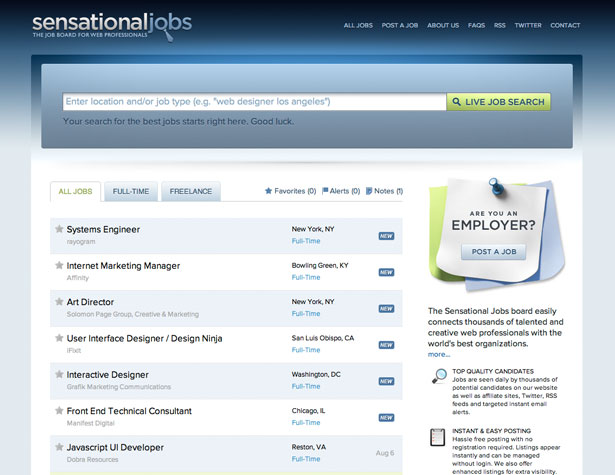Click the magnifier icon by Top Quality Candidates
The height and width of the screenshot is (475, 615).
tap(439, 376)
